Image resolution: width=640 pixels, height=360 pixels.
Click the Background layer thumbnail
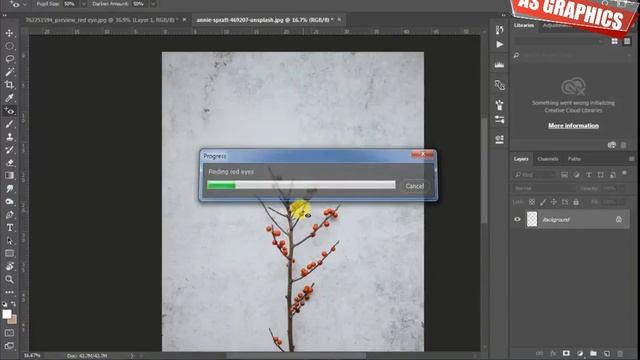[532, 220]
